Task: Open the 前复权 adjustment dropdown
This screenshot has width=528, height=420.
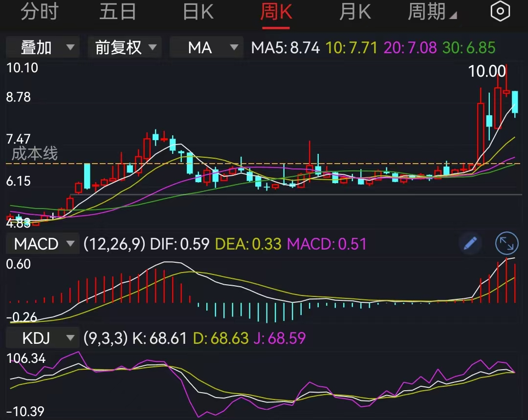Action: point(125,48)
